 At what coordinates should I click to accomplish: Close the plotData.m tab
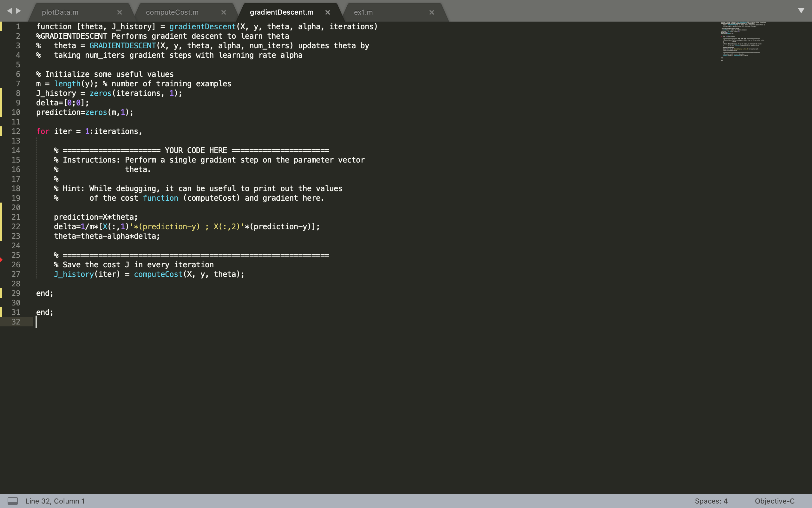point(120,12)
